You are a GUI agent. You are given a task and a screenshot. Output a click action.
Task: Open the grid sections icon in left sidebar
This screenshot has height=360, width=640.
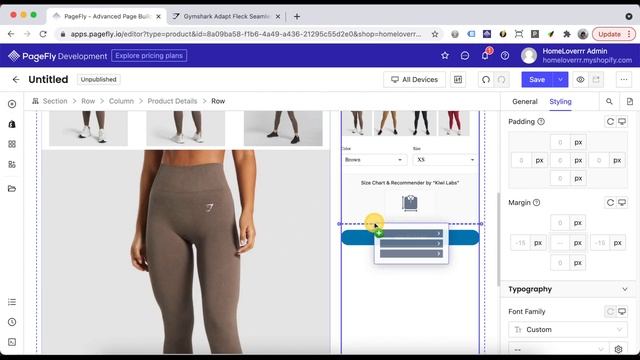click(x=12, y=144)
